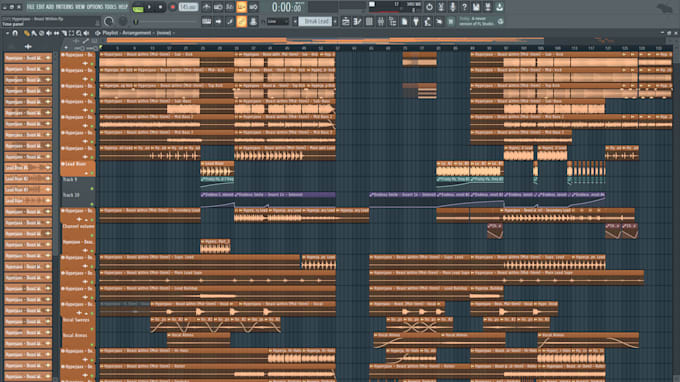Viewport: 680px width, 382px height.
Task: Toggle pattern/song mode switch
Action: 138,7
